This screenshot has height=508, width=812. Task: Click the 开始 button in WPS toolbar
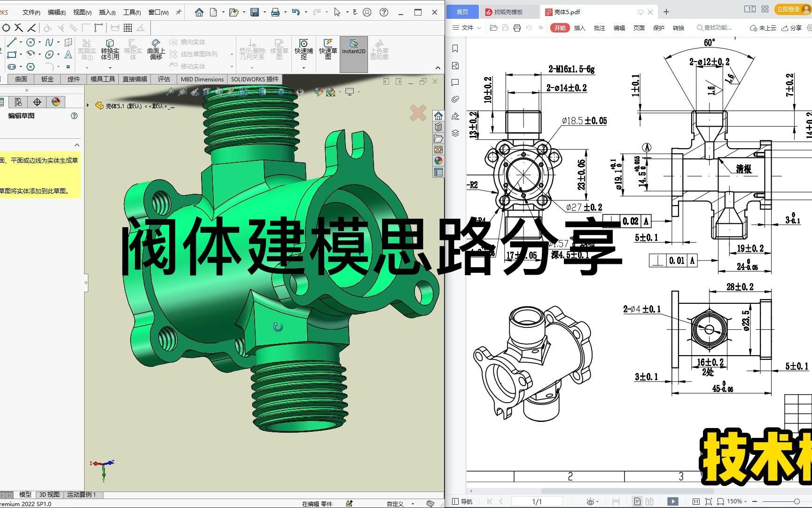560,28
